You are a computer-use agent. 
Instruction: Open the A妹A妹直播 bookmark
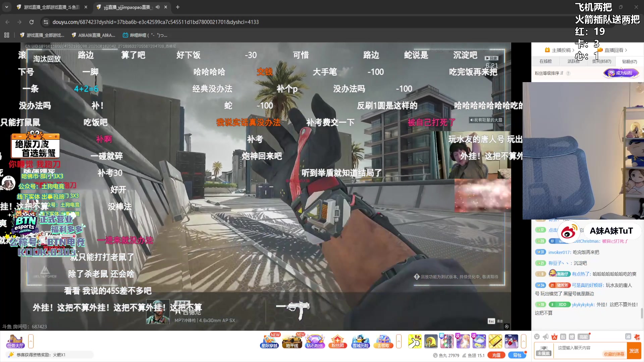click(x=93, y=35)
